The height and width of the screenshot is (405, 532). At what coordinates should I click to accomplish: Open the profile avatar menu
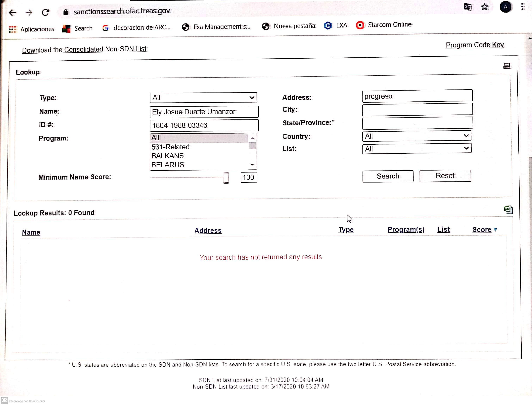[505, 7]
